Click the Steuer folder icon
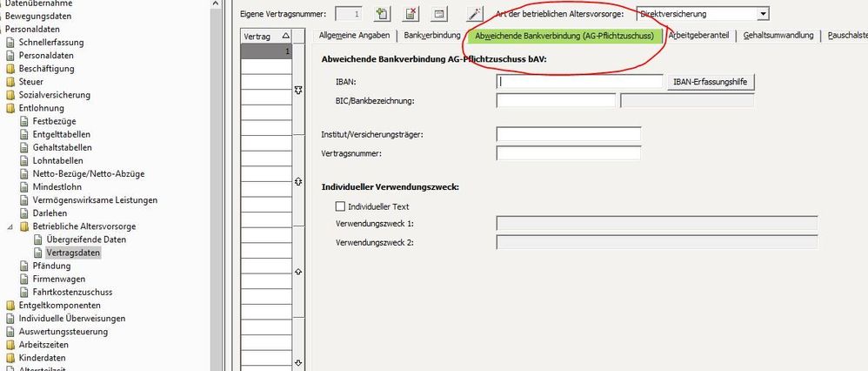Screen dimensions: 868x371 coord(10,82)
